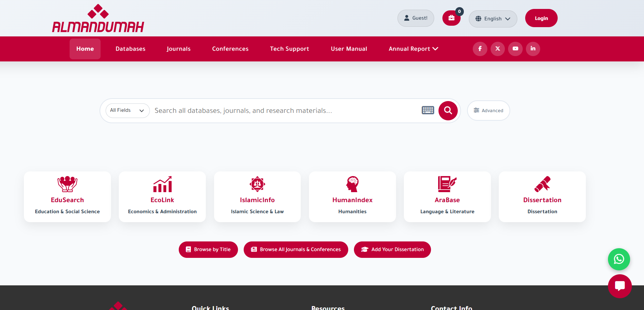644x310 pixels.
Task: Click the IslamicInfo scales icon
Action: click(257, 184)
